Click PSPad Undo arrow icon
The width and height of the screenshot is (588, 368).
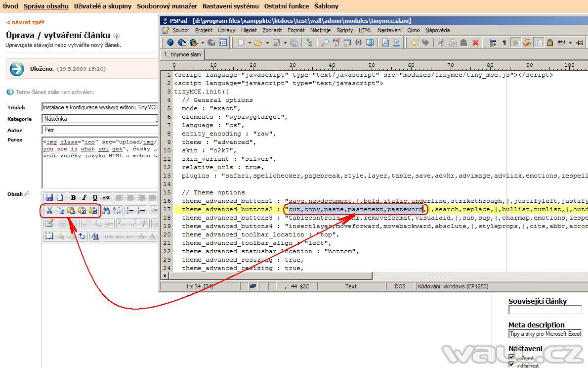(x=415, y=43)
